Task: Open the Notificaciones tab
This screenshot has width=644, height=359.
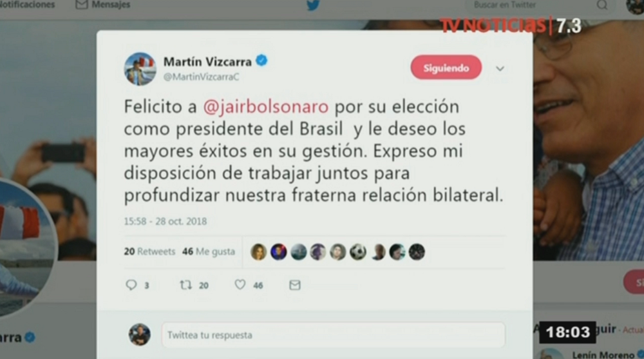Action: pyautogui.click(x=28, y=5)
